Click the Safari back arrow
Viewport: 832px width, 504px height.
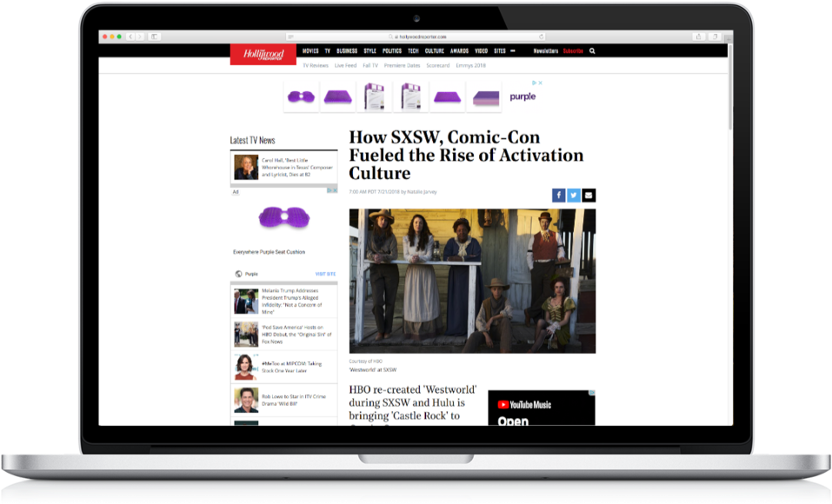point(131,36)
